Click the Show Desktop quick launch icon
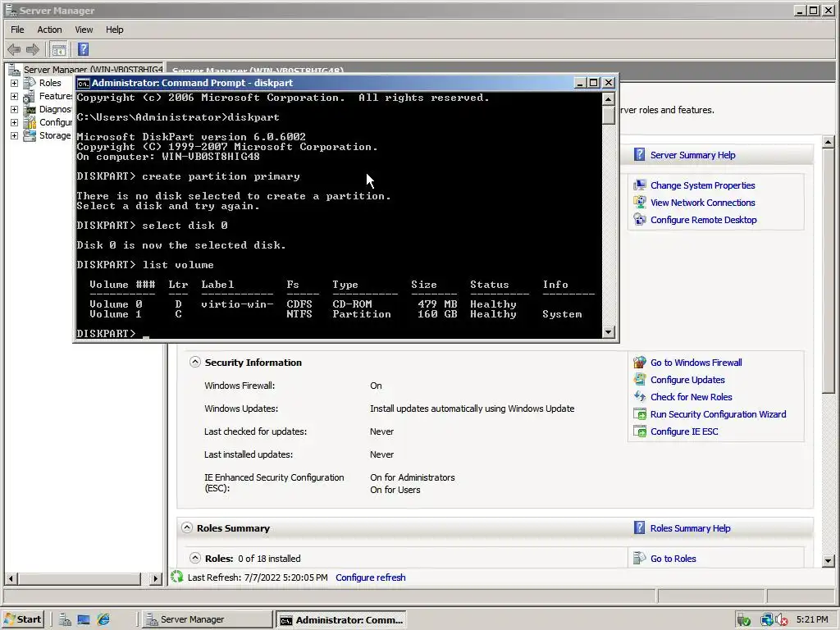 [x=84, y=620]
